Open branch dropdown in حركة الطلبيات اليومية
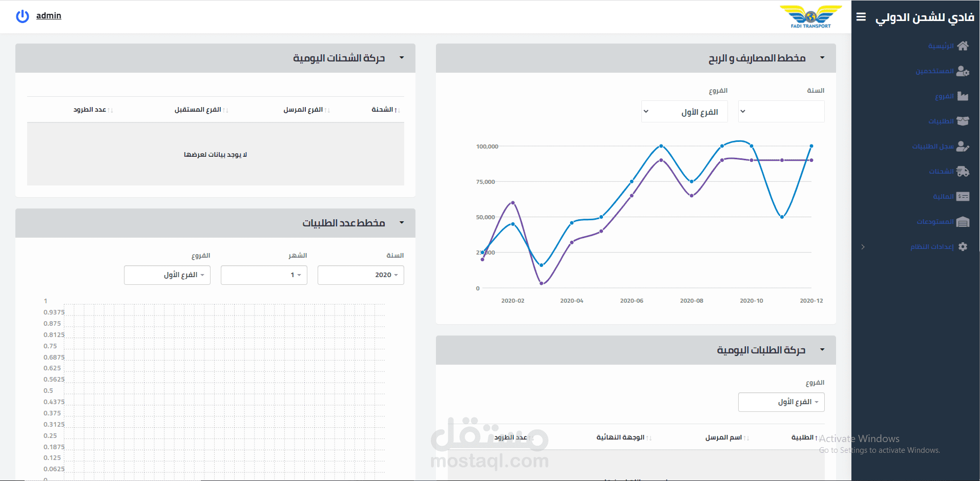 (781, 402)
